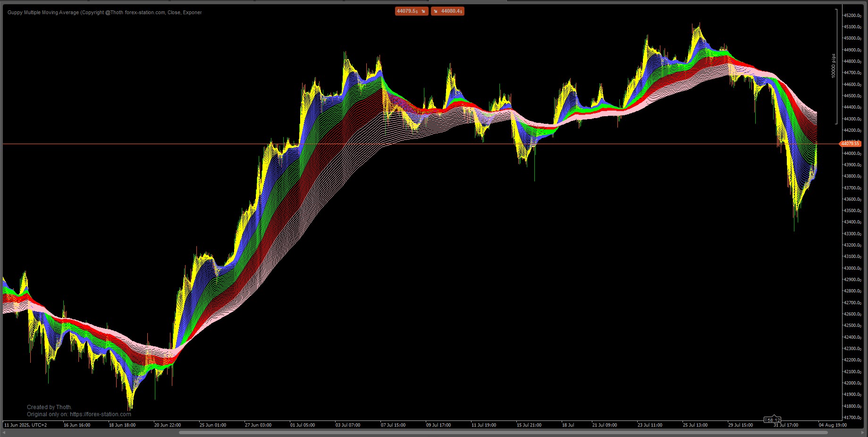Click the 42100.0 price axis label
The height and width of the screenshot is (437, 868).
click(x=852, y=372)
